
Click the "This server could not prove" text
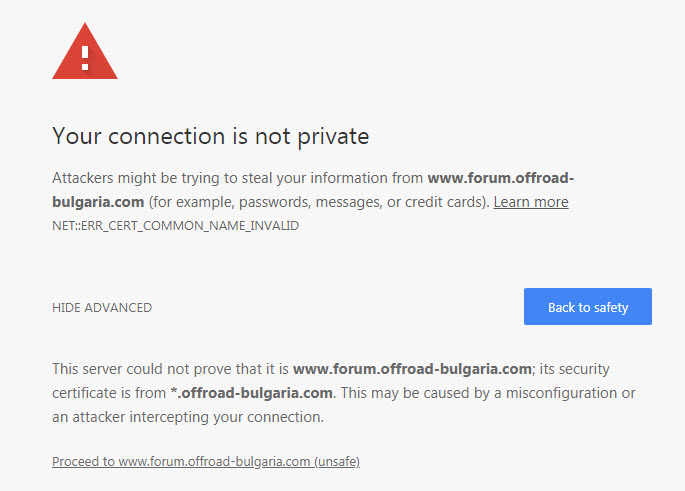[x=150, y=369]
